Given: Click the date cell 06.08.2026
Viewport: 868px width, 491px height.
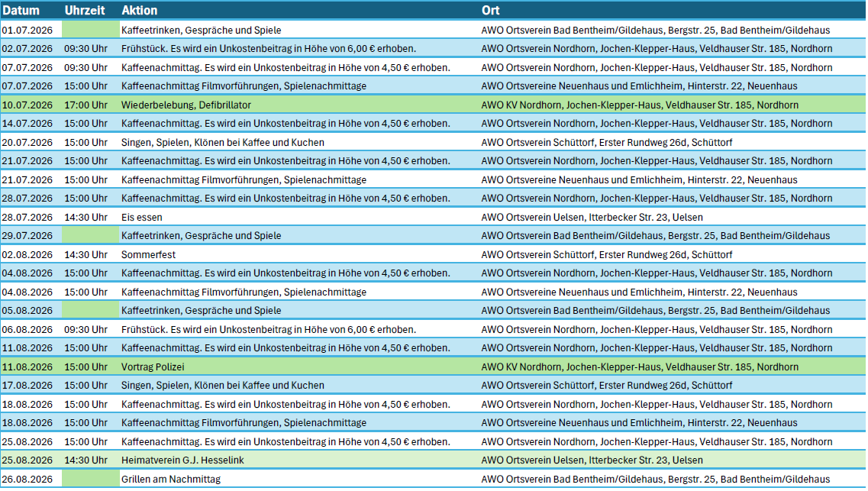Looking at the screenshot, I should [27, 329].
